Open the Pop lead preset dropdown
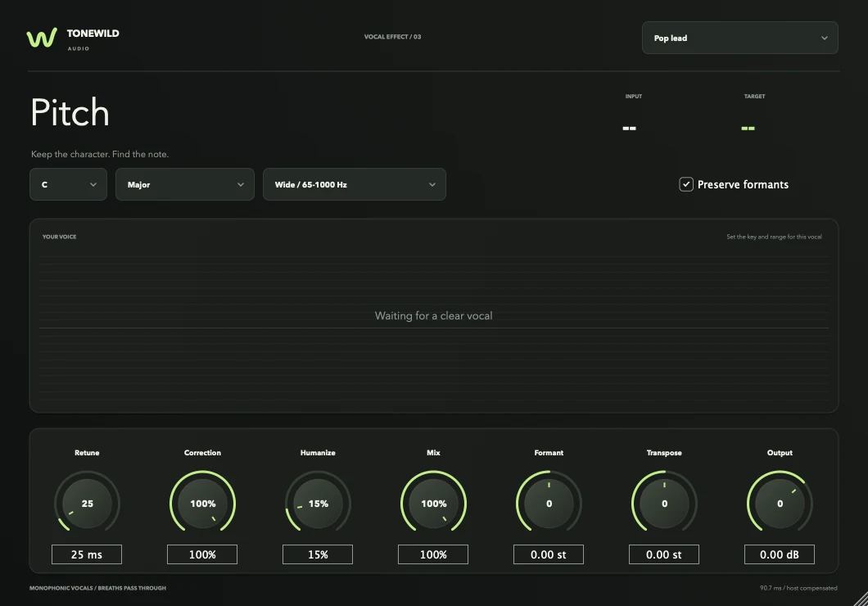Image resolution: width=868 pixels, height=606 pixels. [739, 38]
